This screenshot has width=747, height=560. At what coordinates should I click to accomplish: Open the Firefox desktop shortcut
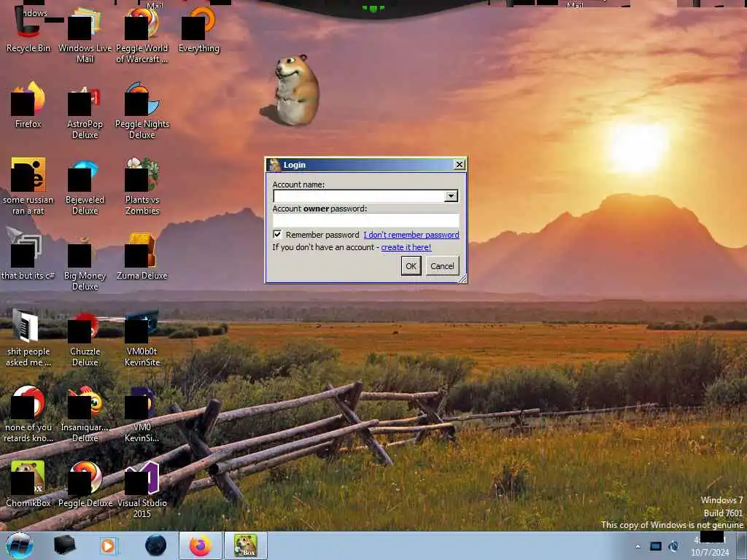(x=28, y=105)
